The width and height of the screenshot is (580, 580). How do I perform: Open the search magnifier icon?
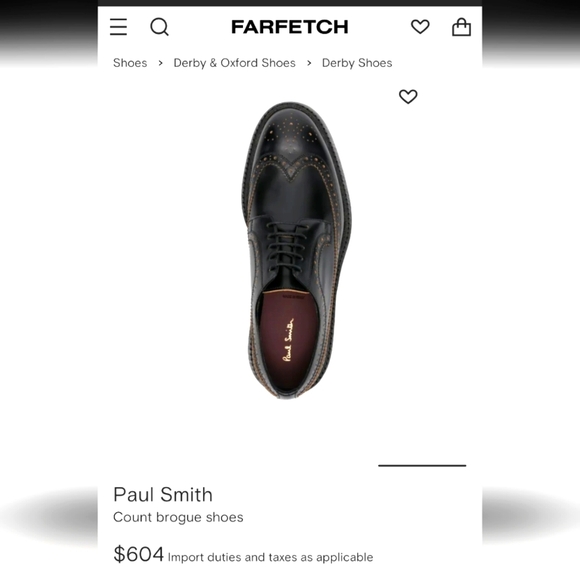coord(159,27)
